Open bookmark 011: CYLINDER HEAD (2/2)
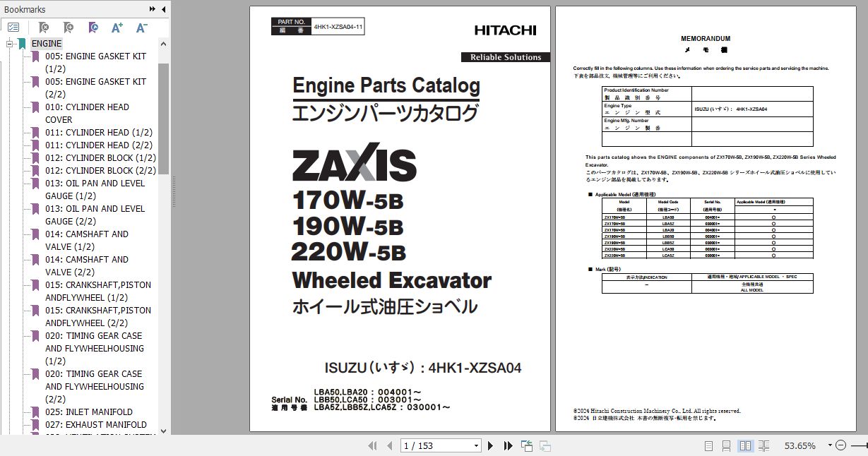This screenshot has width=868, height=456. pos(99,145)
